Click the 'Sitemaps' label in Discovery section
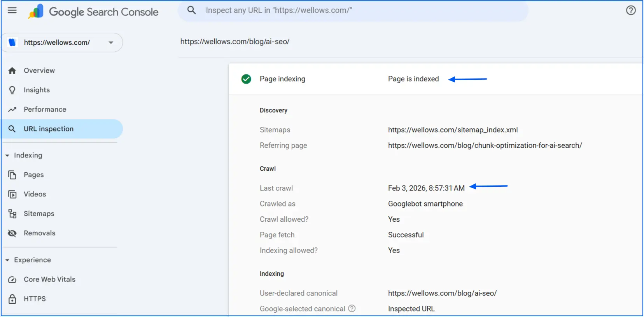 click(x=275, y=130)
